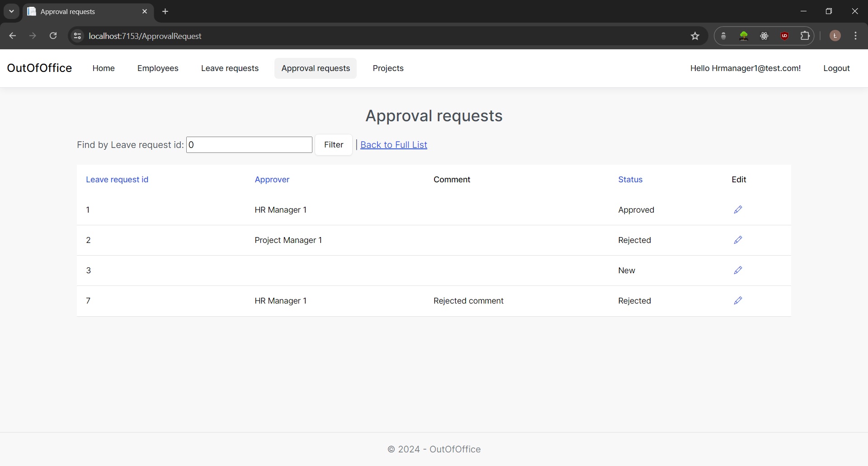Open edit icon for Project Manager 1 request
The image size is (868, 466).
pyautogui.click(x=738, y=240)
